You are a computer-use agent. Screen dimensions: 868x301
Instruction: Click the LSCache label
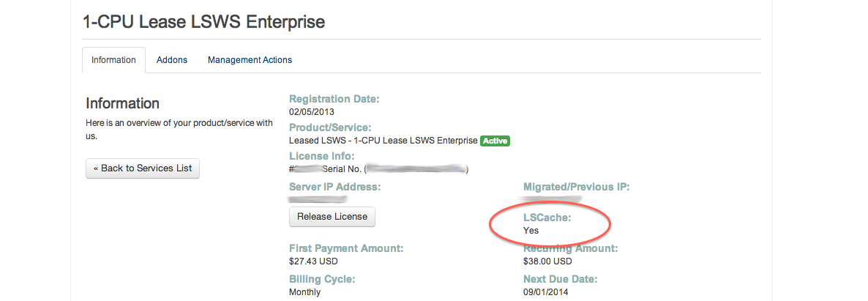point(547,218)
